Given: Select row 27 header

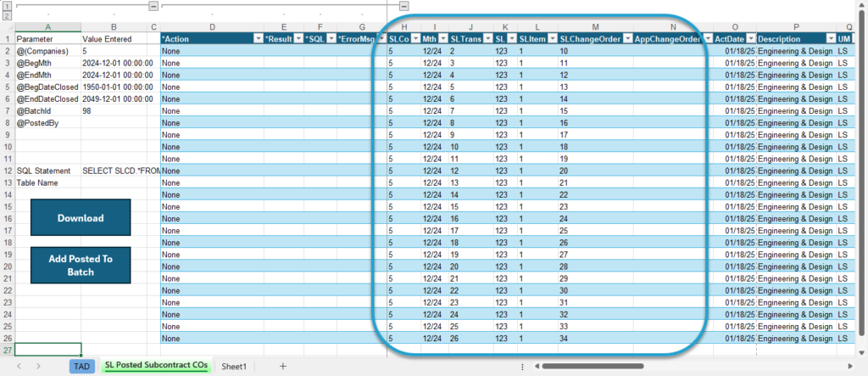Looking at the screenshot, I should coord(7,350).
